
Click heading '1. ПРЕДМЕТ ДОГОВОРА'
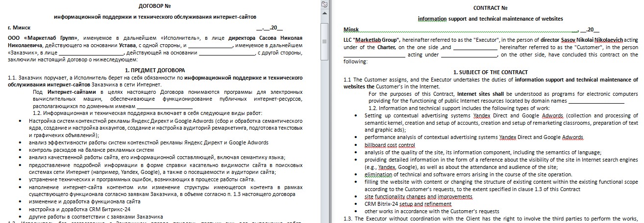point(155,70)
